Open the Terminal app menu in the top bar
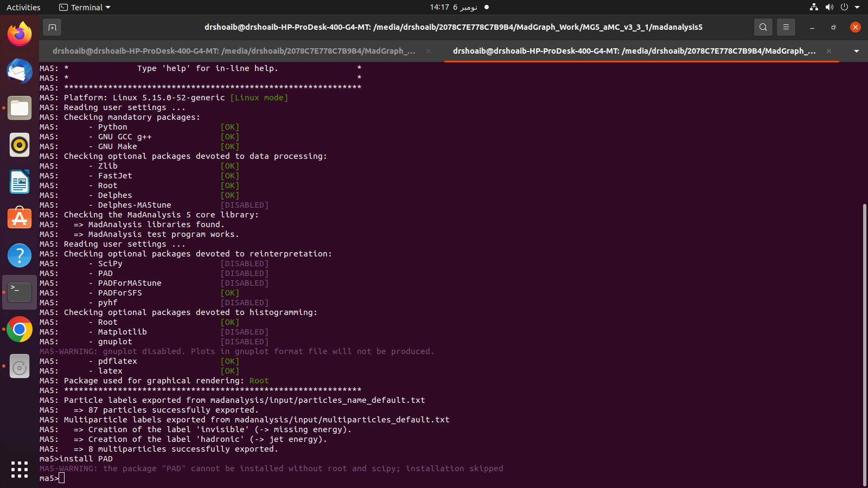This screenshot has width=868, height=488. tap(85, 7)
